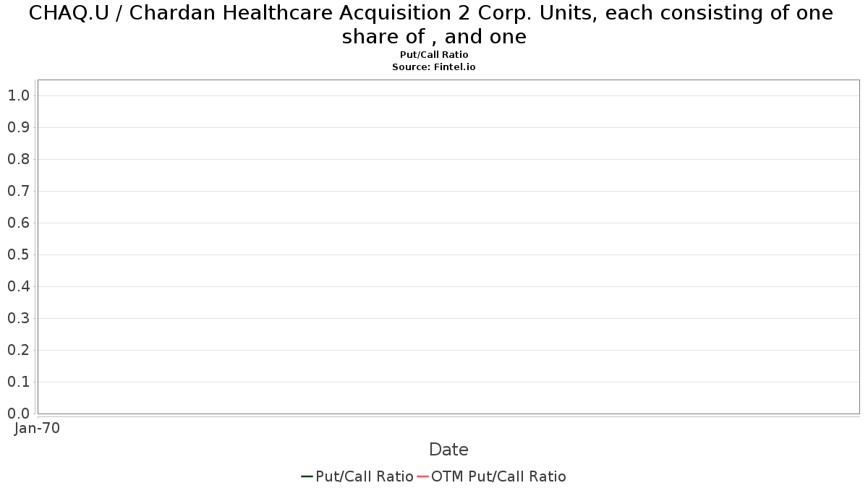868x488 pixels.
Task: Click the Put/Call Ratio legend label
Action: pyautogui.click(x=365, y=476)
